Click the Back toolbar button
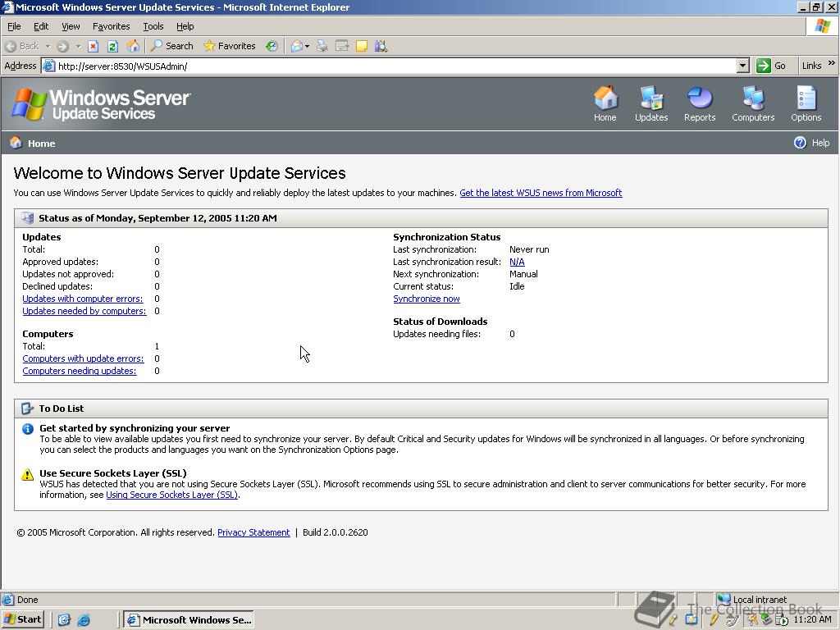 (22, 46)
